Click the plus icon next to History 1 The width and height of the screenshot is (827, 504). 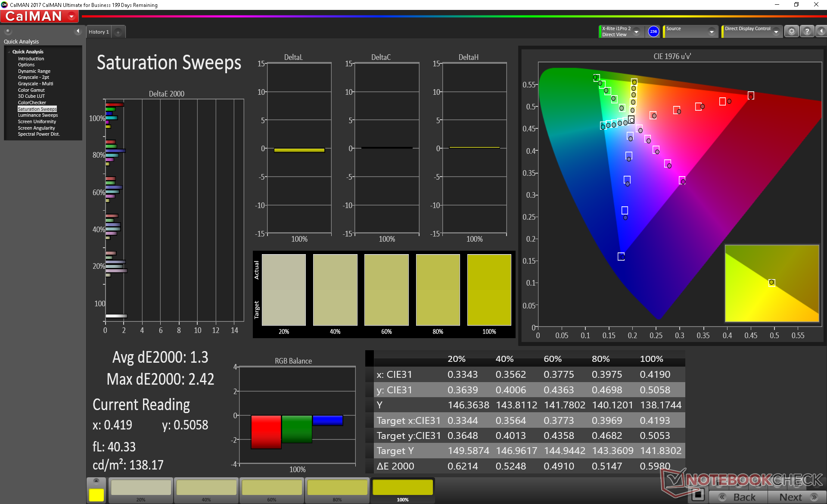(118, 32)
